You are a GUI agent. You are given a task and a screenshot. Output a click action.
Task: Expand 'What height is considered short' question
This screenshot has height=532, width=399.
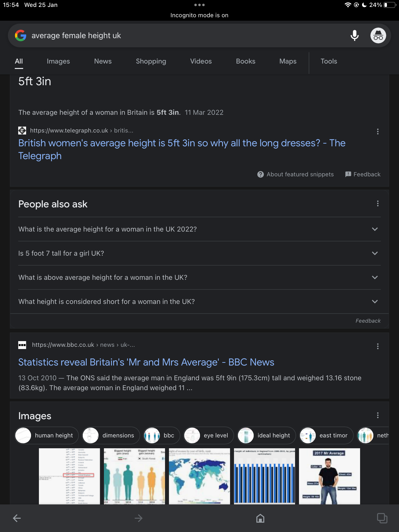[x=199, y=301]
